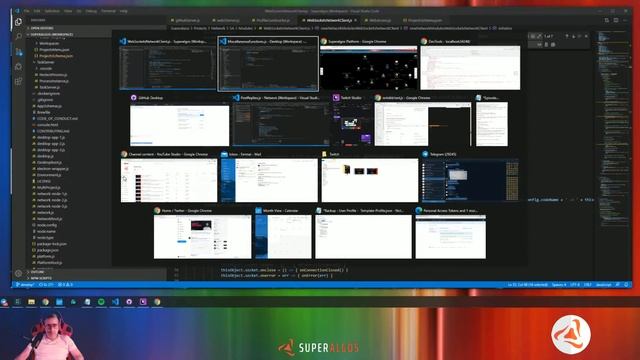Viewport: 640px width, 360px height.
Task: Open the Selection menu
Action: point(52,11)
